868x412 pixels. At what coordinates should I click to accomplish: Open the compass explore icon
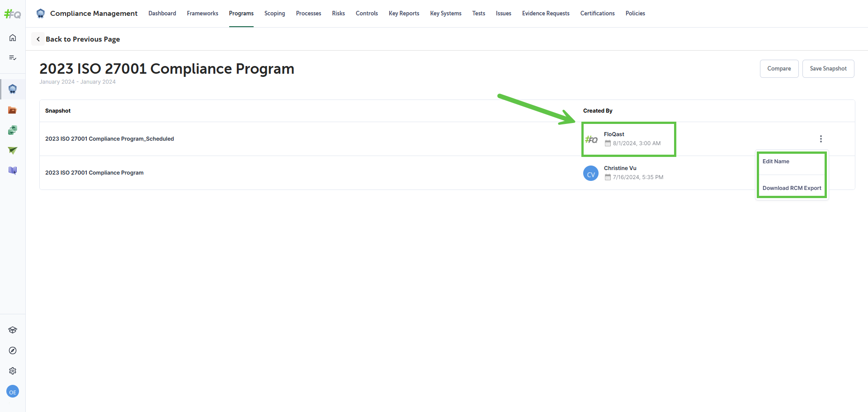point(13,350)
